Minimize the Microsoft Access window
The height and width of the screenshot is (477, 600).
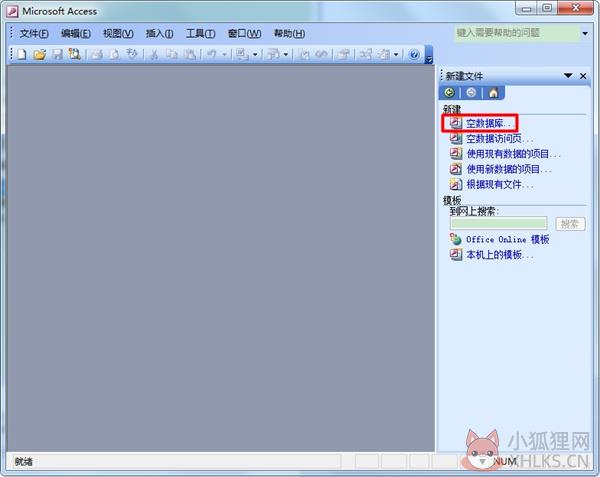pyautogui.click(x=526, y=8)
